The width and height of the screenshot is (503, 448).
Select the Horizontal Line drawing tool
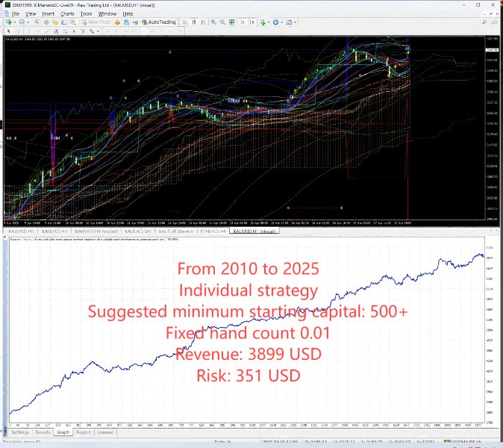tap(38, 31)
